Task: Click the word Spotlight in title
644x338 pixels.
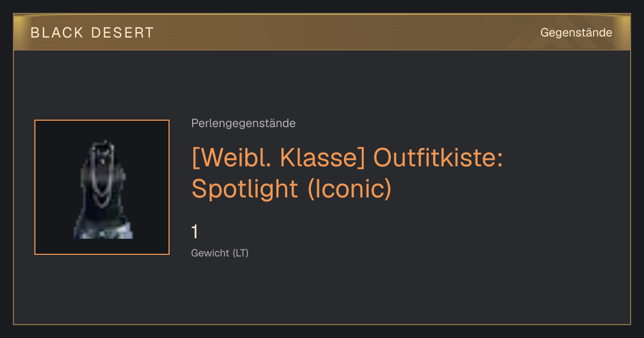Action: pyautogui.click(x=245, y=189)
